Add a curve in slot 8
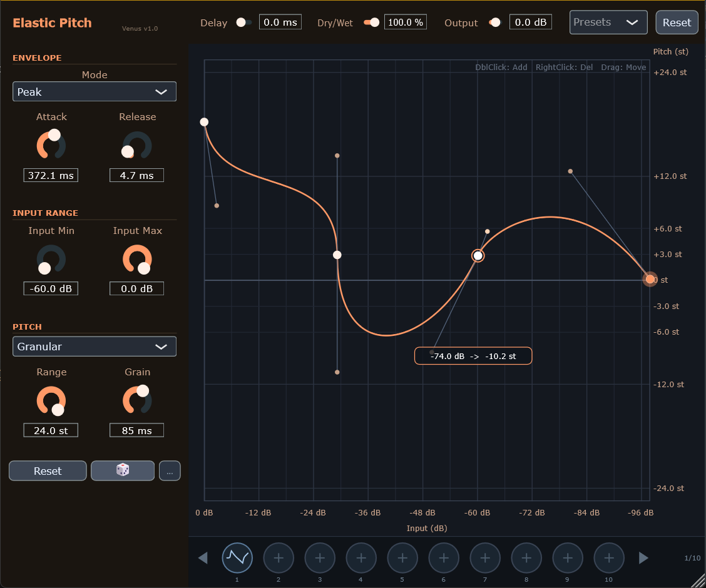This screenshot has width=706, height=588. [x=526, y=558]
